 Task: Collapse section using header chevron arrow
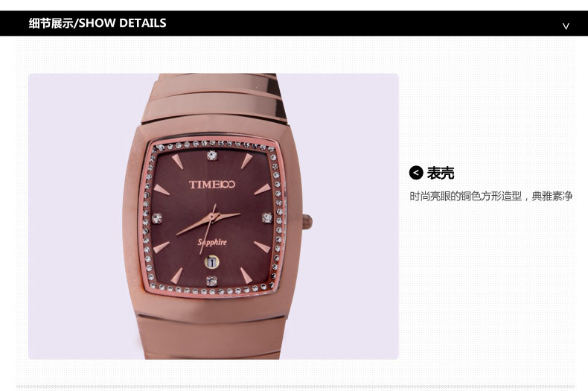coord(566,26)
